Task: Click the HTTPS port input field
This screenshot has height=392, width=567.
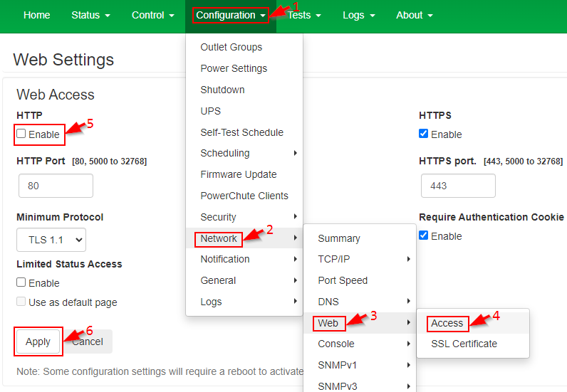Action: pyautogui.click(x=458, y=186)
